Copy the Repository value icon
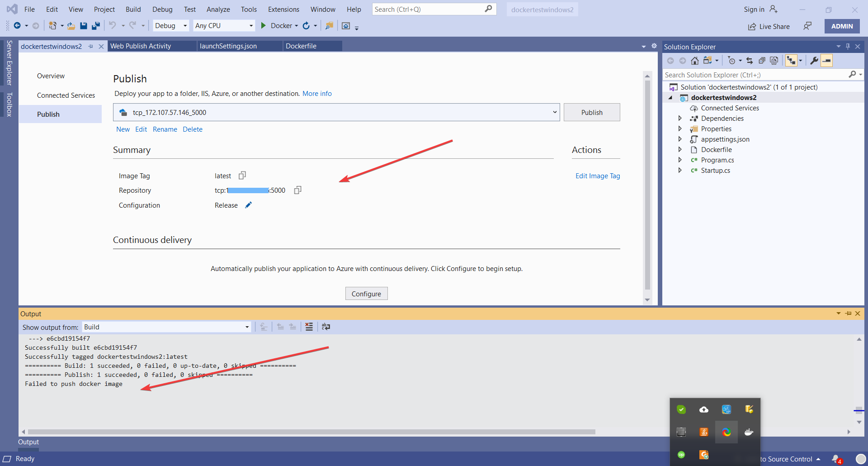Screen dimensions: 868x466 pyautogui.click(x=297, y=190)
